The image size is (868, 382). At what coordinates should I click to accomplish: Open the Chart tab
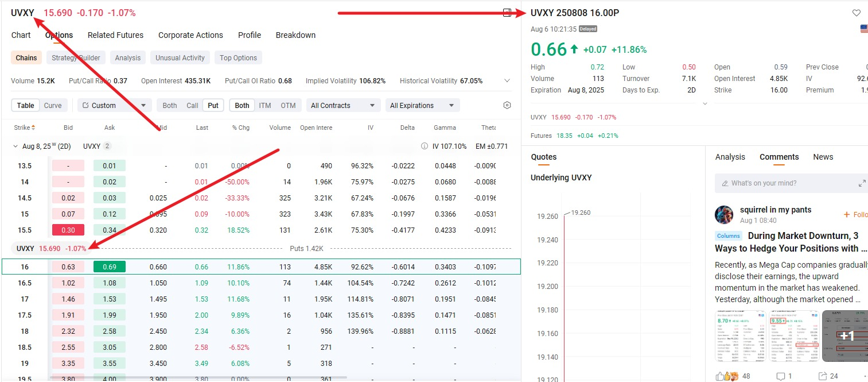pyautogui.click(x=21, y=35)
